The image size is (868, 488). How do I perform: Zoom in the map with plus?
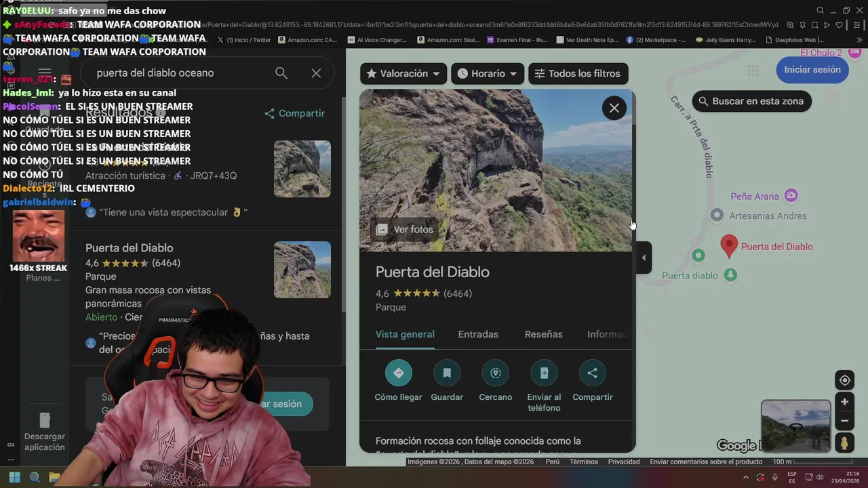pos(844,402)
